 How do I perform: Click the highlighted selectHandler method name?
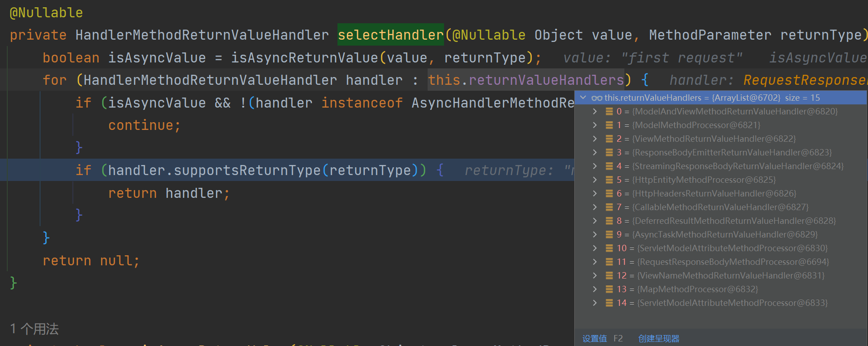(390, 35)
